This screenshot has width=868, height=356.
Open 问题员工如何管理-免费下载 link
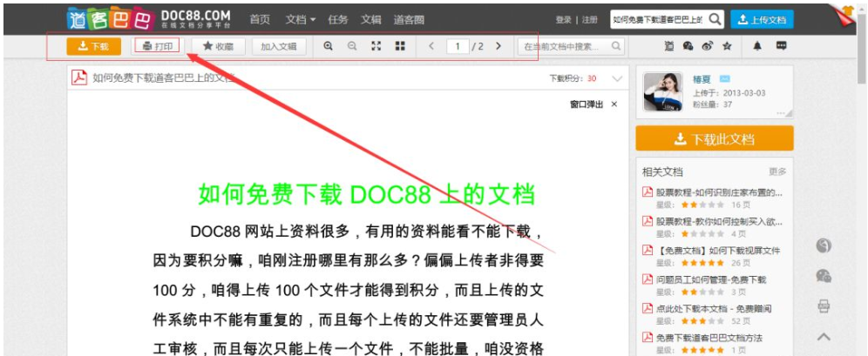[711, 279]
